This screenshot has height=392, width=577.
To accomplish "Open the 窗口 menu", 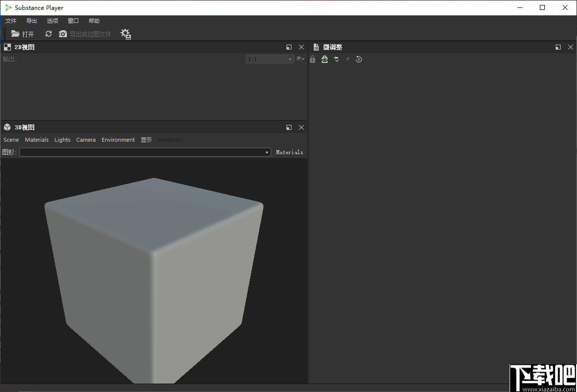I will (73, 21).
